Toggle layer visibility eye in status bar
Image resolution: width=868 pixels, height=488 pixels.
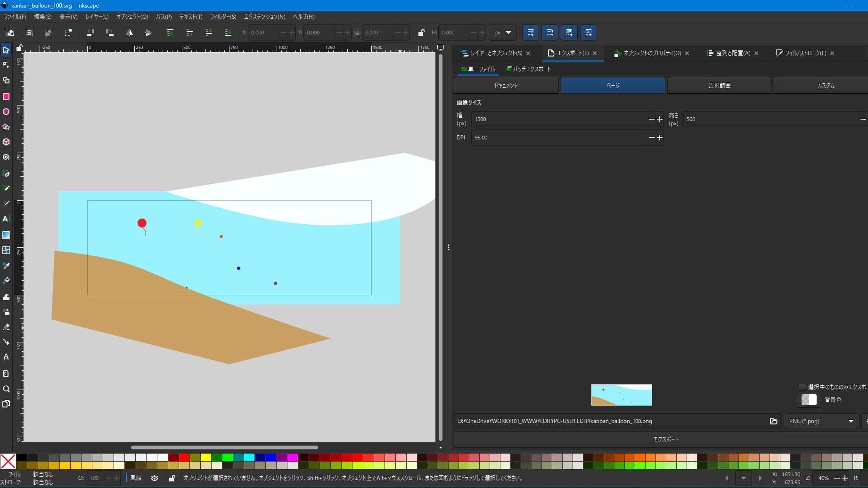click(155, 478)
